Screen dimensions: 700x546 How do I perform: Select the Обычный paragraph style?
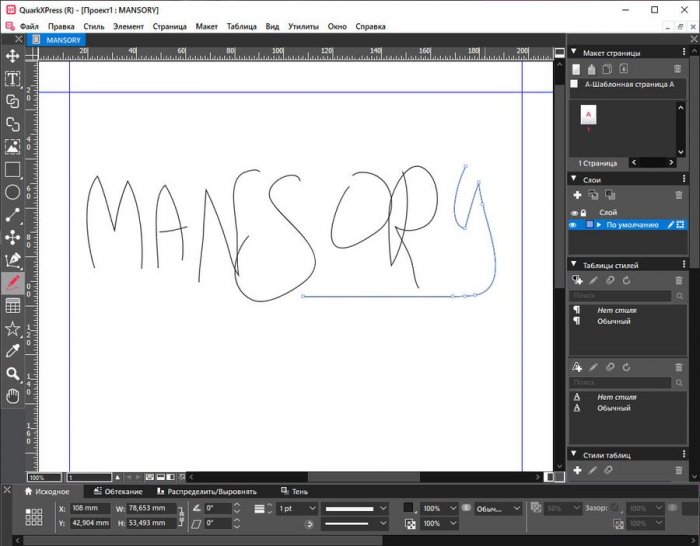pos(614,321)
